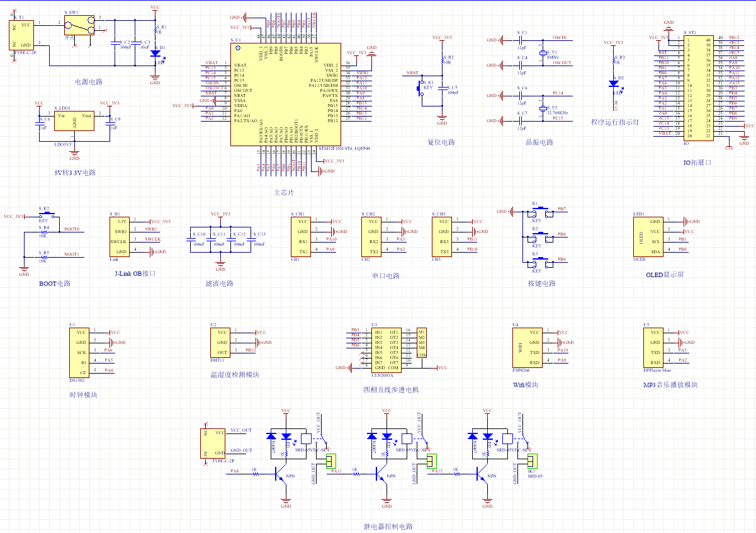
Task: Select the S_C5 100nF reset capacitor
Action: pos(442,89)
